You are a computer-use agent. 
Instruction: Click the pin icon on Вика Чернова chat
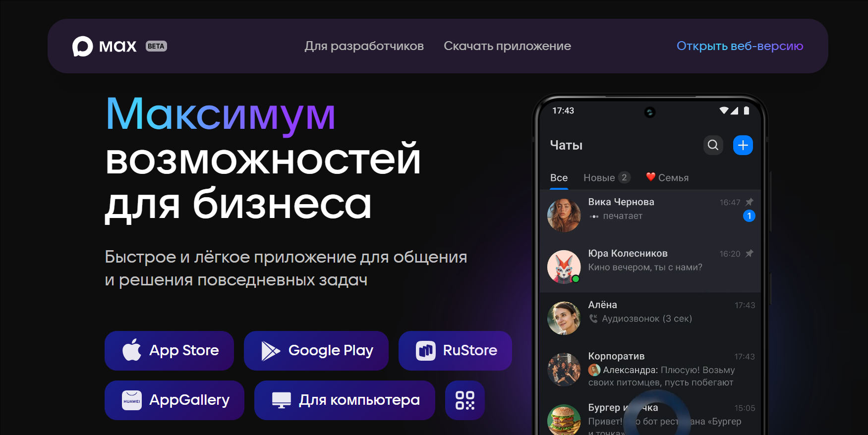(750, 202)
